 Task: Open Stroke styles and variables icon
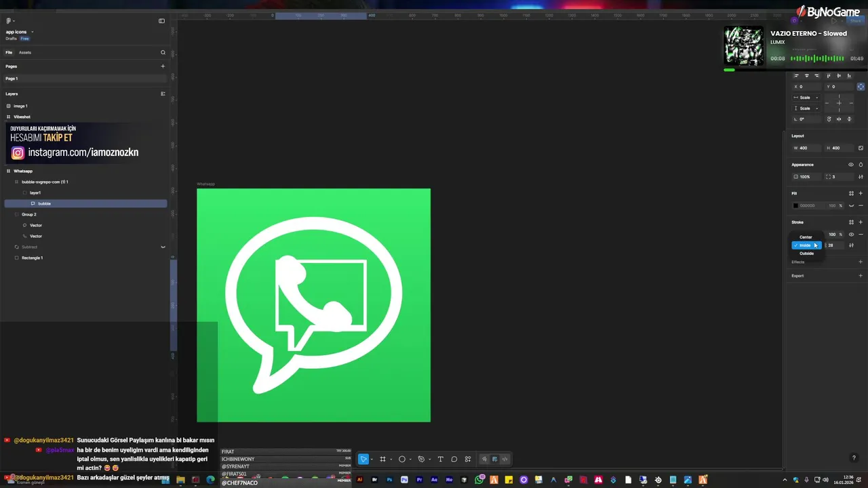click(851, 222)
